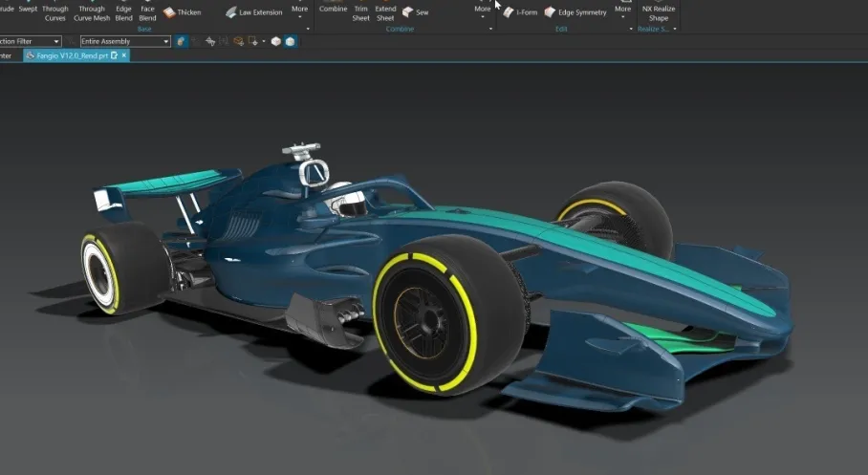Select the driver's white helmet
The width and height of the screenshot is (868, 475).
(x=348, y=200)
